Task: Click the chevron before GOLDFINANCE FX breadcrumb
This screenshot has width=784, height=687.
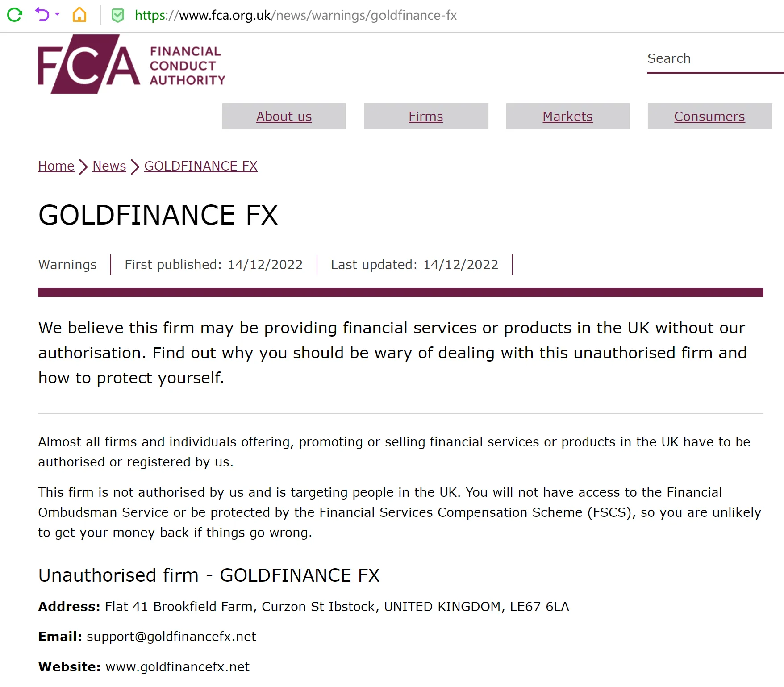Action: tap(135, 167)
